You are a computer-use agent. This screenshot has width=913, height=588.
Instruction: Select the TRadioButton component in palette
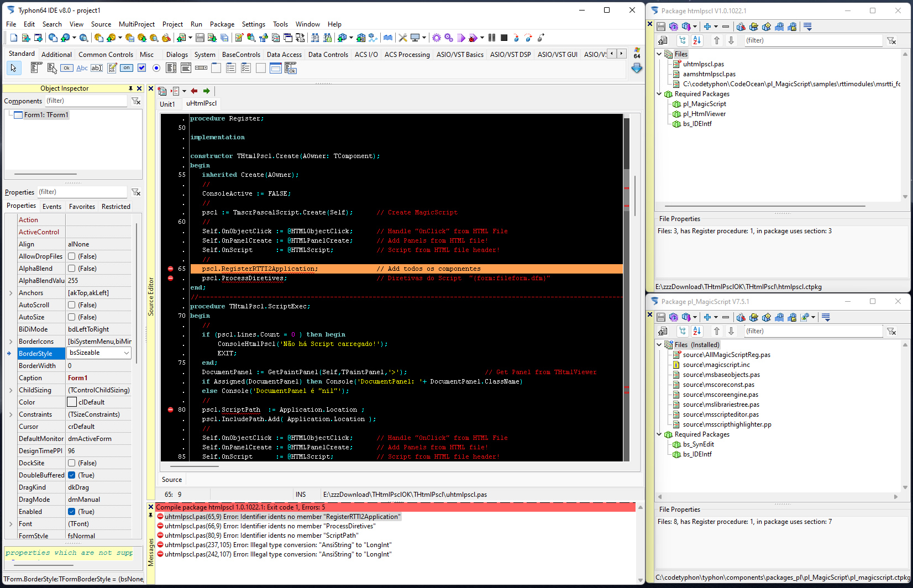(x=156, y=68)
